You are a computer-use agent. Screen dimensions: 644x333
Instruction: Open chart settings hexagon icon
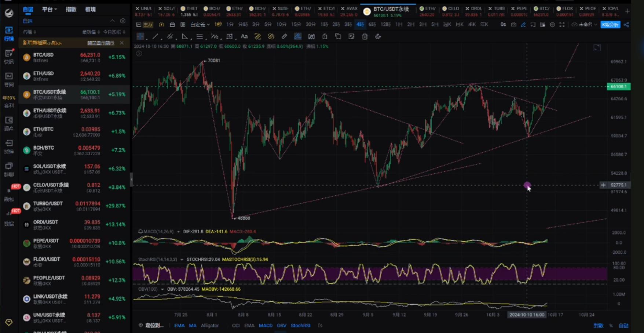pyautogui.click(x=552, y=25)
